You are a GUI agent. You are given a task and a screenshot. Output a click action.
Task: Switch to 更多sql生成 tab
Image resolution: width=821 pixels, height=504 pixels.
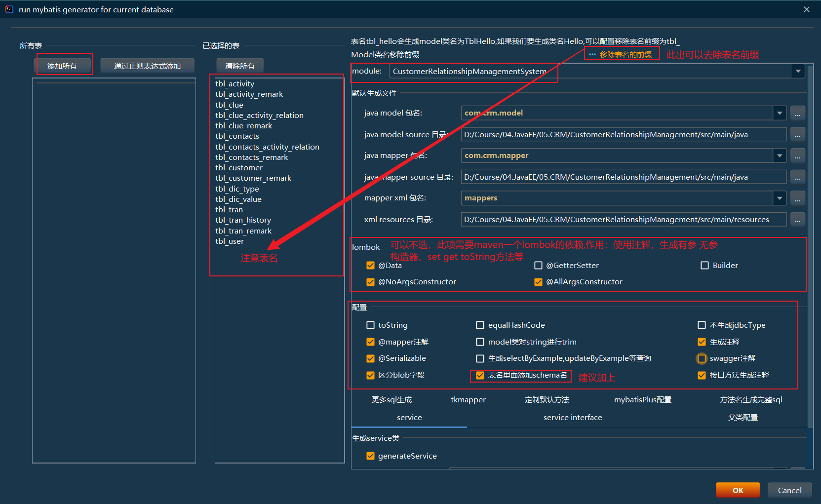coord(391,400)
